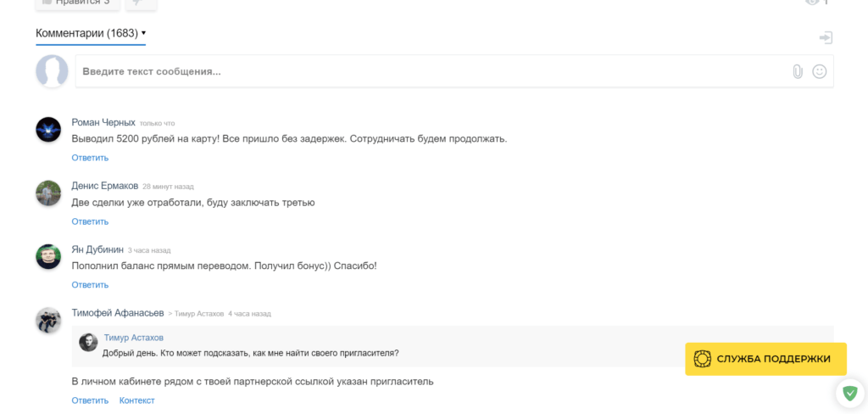The image size is (868, 414).
Task: Click the login arrow icon above comments
Action: pos(826,37)
